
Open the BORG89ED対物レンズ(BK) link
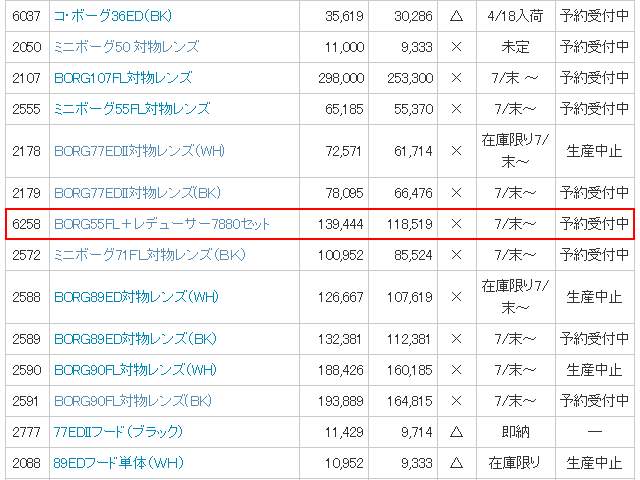135,339
